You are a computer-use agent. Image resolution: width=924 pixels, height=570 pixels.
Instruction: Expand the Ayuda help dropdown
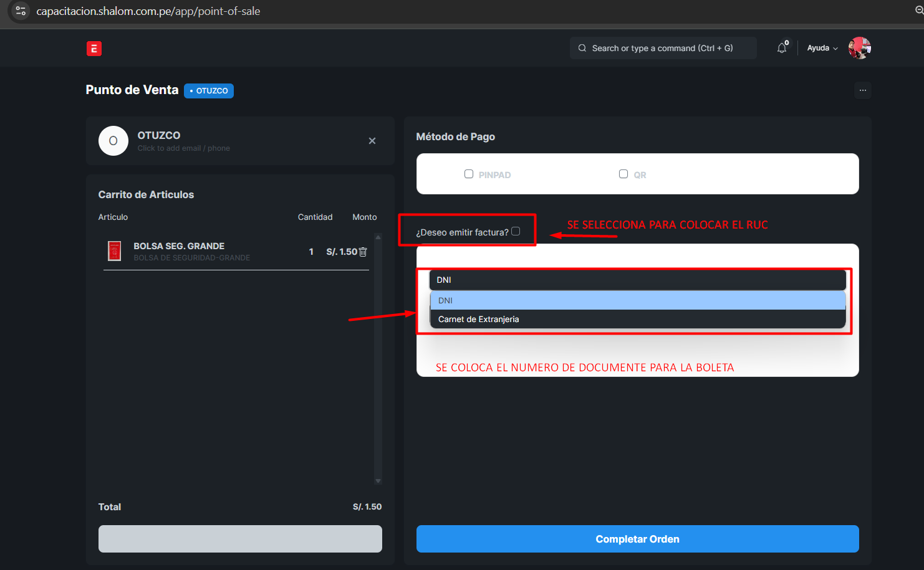[822, 48]
